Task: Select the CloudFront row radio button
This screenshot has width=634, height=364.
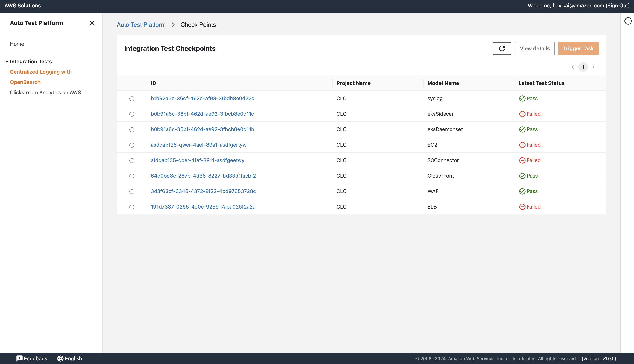Action: pyautogui.click(x=132, y=176)
